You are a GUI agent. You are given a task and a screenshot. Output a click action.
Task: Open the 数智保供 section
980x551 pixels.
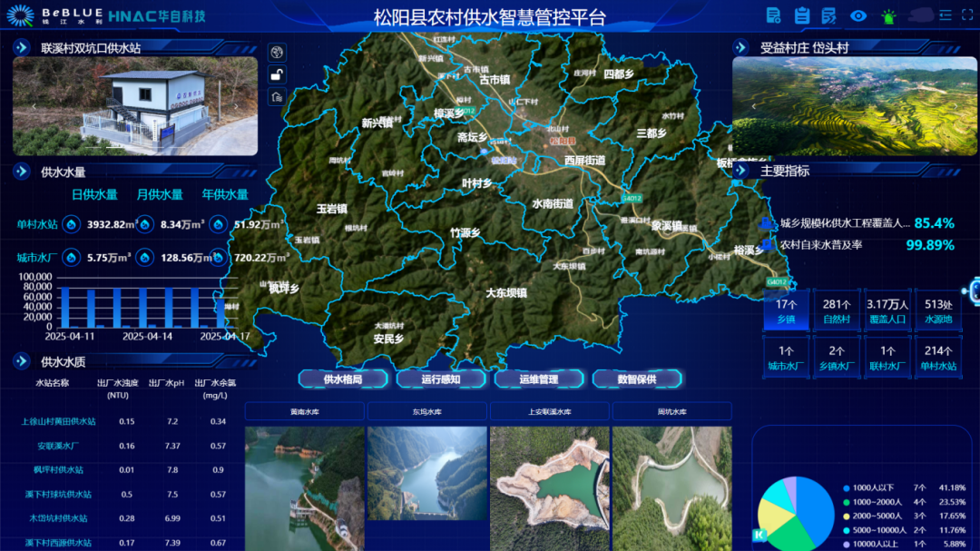coord(636,379)
